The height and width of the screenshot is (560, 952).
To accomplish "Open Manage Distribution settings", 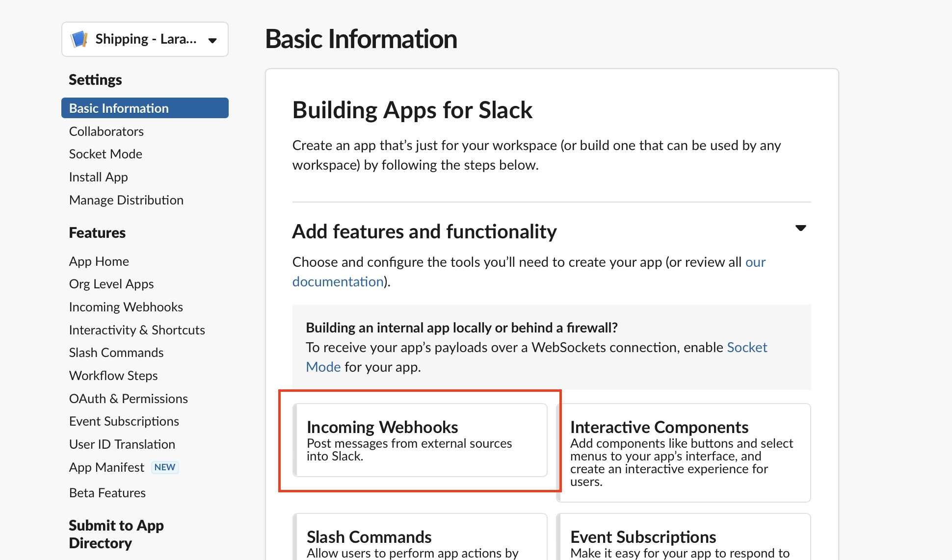I will 126,200.
